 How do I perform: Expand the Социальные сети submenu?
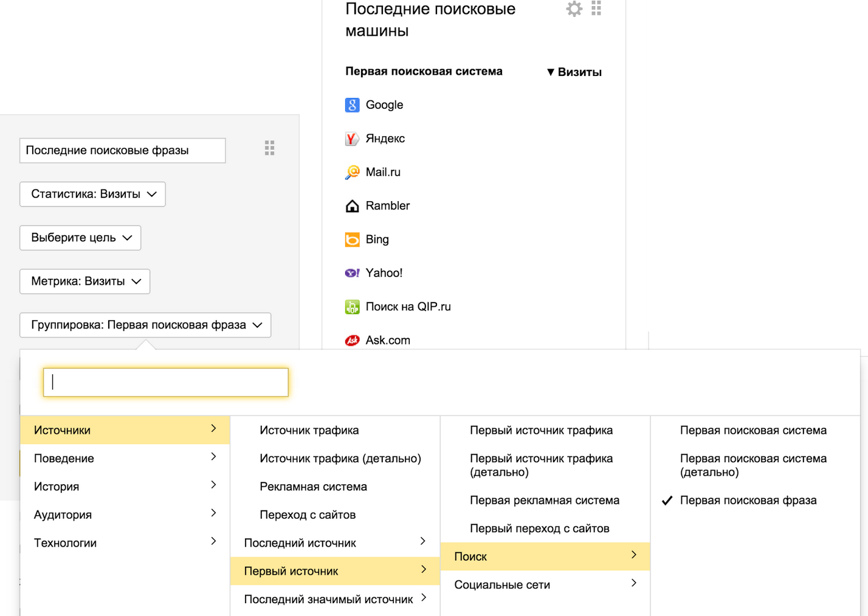[545, 584]
